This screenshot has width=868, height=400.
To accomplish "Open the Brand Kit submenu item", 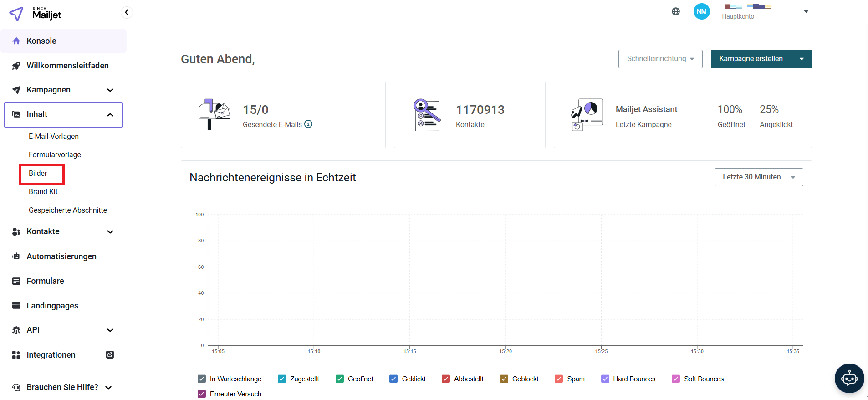I will (43, 191).
